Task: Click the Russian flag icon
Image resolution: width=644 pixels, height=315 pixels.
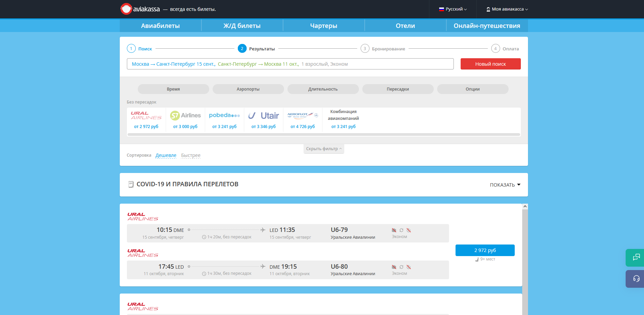Action: coord(442,9)
